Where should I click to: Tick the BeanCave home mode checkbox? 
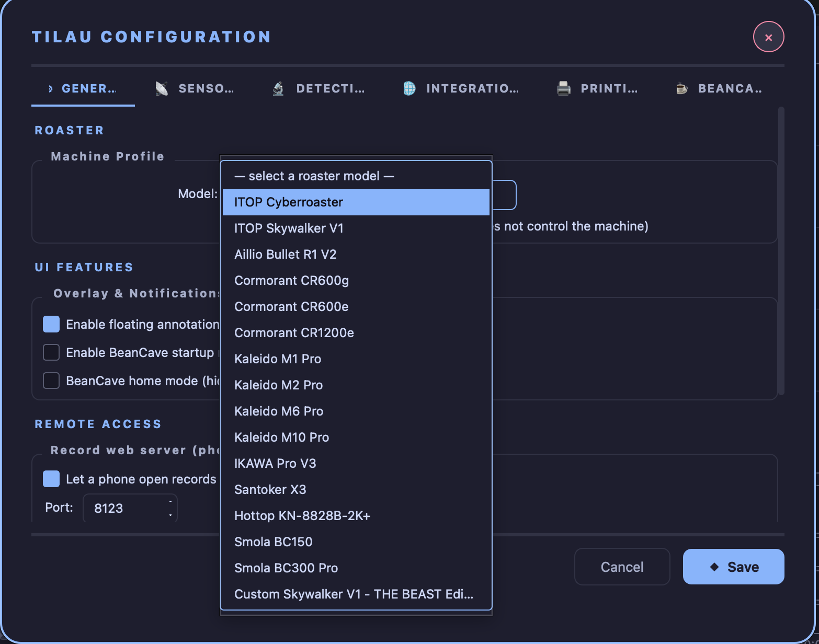[51, 381]
